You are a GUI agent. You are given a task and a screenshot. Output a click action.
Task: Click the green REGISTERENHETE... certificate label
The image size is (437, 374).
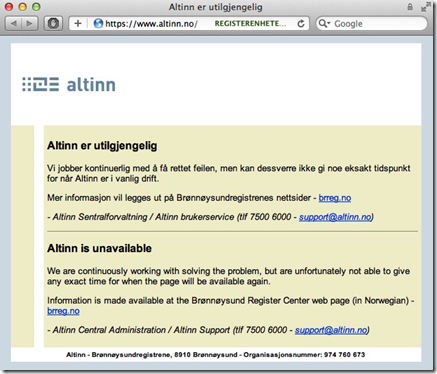coord(250,24)
